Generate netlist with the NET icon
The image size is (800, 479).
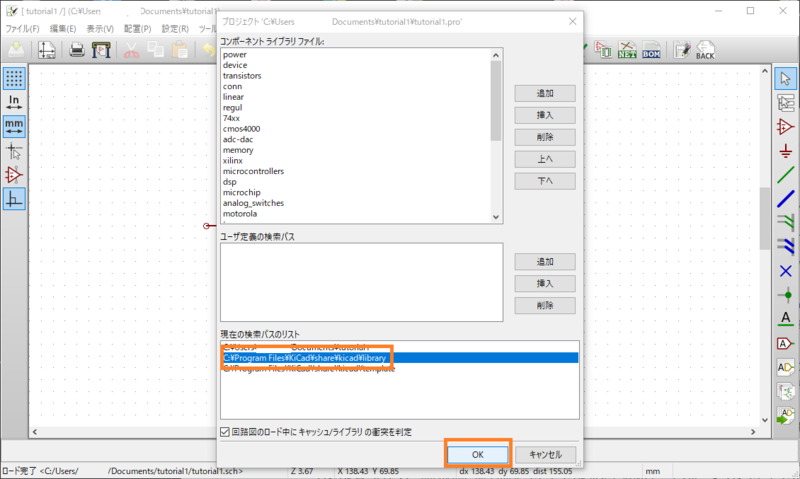(627, 50)
